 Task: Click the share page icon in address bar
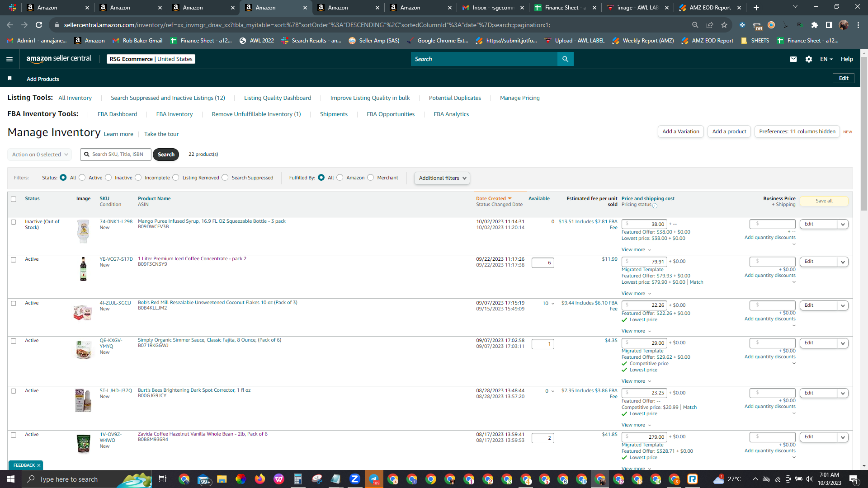coord(710,25)
